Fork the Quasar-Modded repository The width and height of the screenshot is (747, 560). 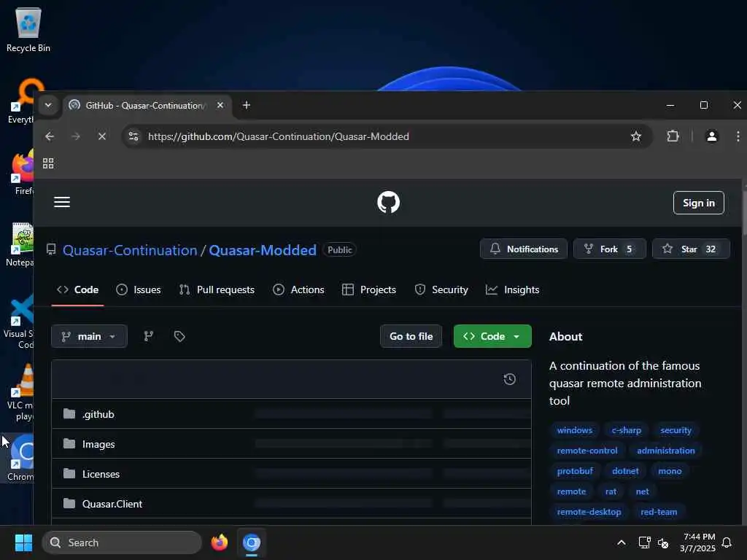pyautogui.click(x=610, y=249)
